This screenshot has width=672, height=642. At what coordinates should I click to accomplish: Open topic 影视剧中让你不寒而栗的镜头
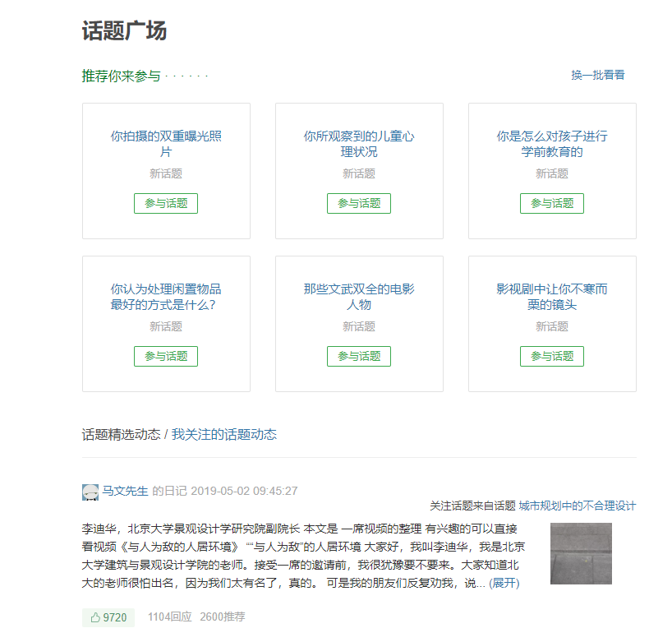click(x=552, y=297)
